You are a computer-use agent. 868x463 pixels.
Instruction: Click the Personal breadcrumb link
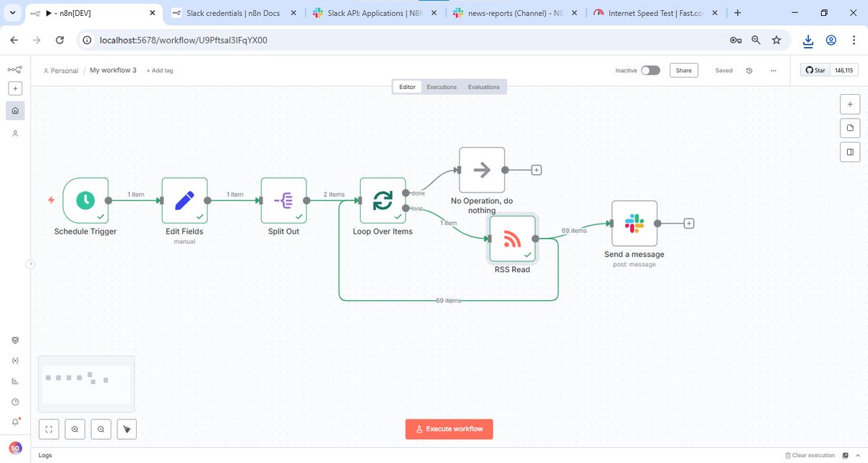click(x=61, y=71)
